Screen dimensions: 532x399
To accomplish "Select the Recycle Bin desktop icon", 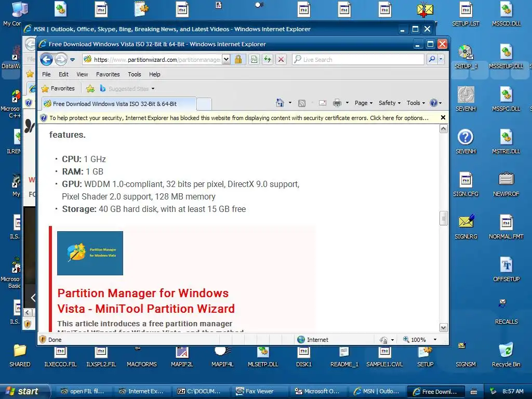I will pyautogui.click(x=506, y=355).
